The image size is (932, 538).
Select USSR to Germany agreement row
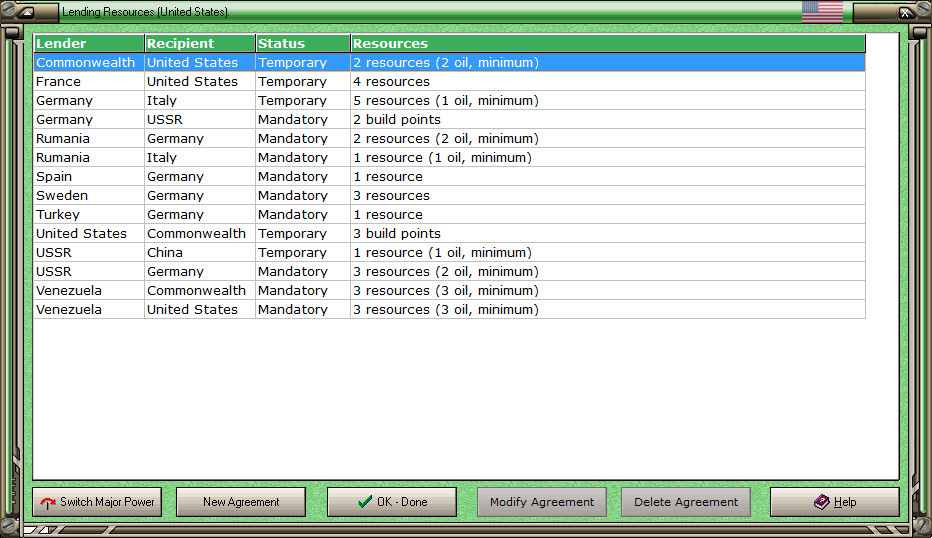click(449, 272)
